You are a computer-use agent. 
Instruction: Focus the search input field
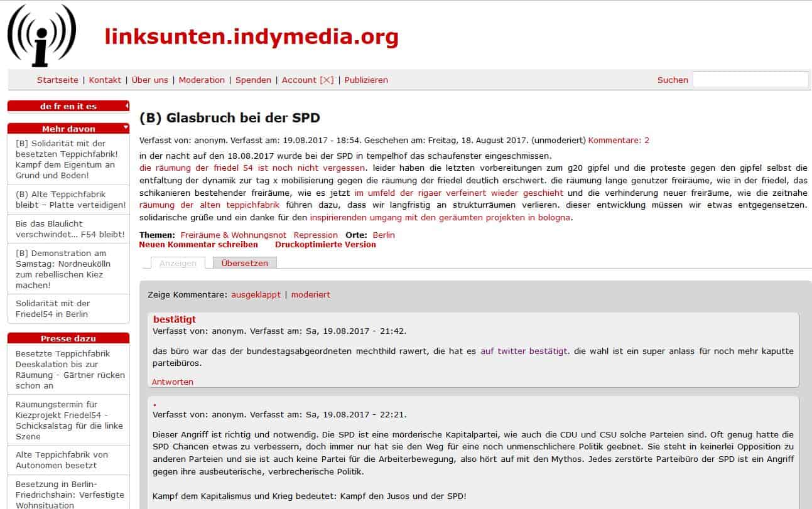(750, 80)
